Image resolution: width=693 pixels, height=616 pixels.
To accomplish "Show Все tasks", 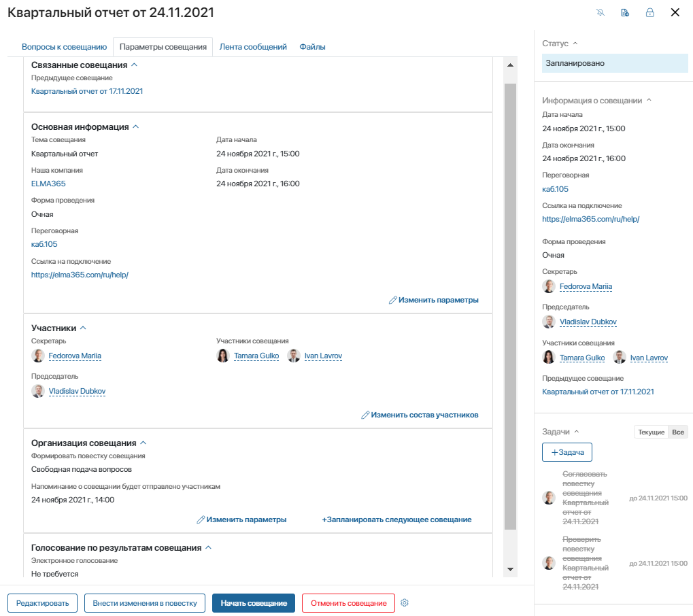I will (678, 432).
